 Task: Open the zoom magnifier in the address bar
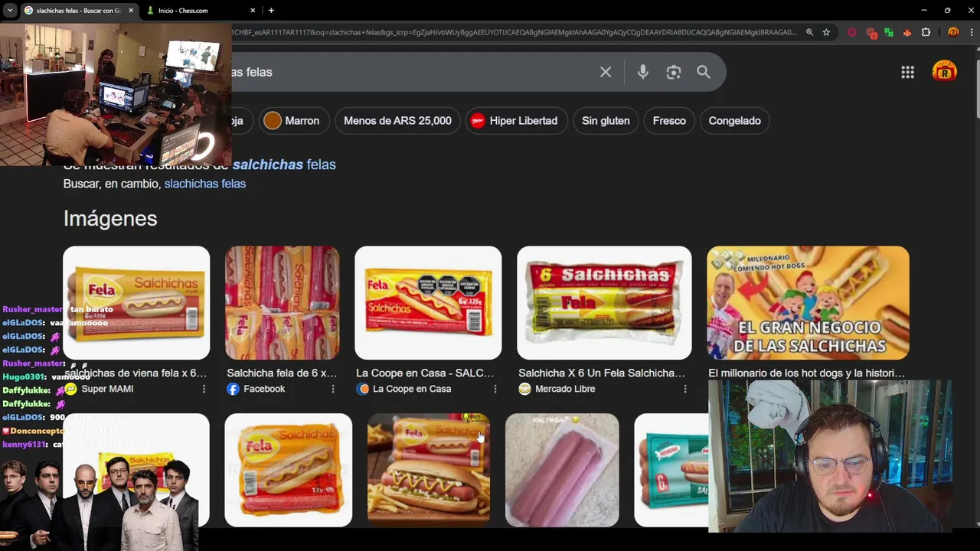coord(809,32)
